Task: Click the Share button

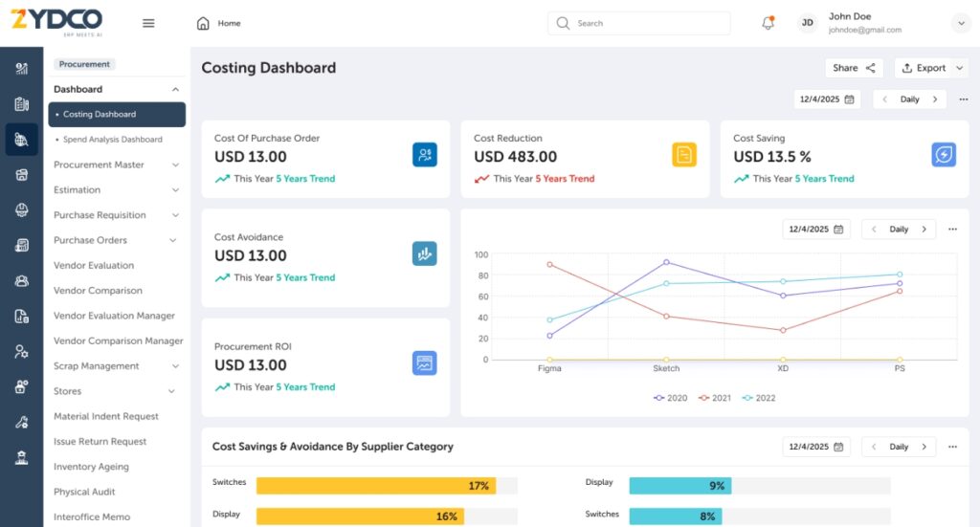Action: point(854,68)
